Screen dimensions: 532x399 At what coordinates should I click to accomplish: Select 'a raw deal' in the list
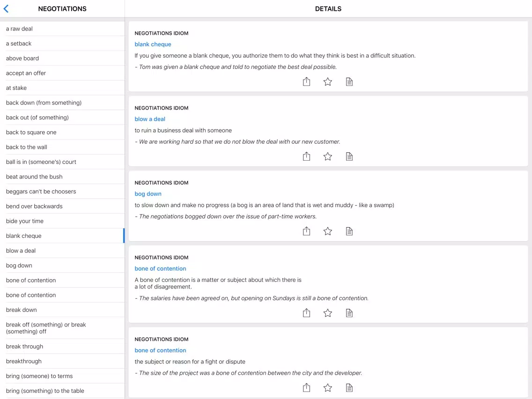point(62,29)
